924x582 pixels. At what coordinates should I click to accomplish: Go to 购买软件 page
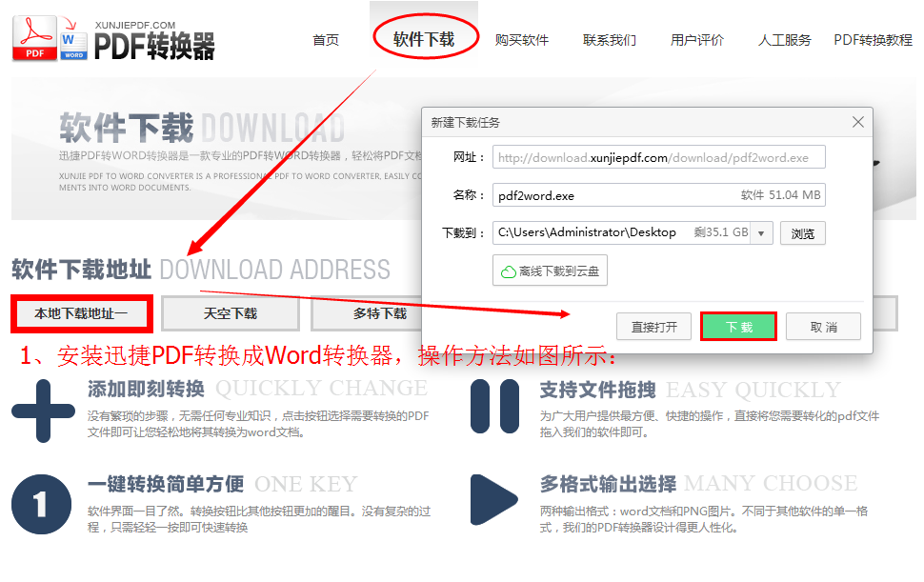click(x=521, y=40)
